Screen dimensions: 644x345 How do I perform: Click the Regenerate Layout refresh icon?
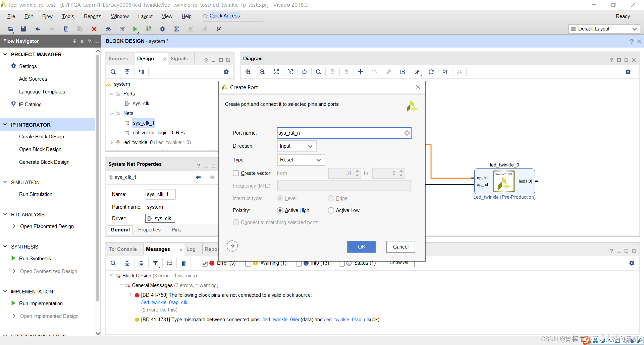(431, 72)
